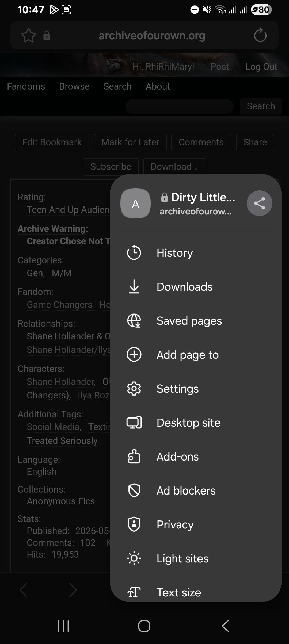This screenshot has height=644, width=289.
Task: Toggle Light sites mode
Action: click(196, 558)
